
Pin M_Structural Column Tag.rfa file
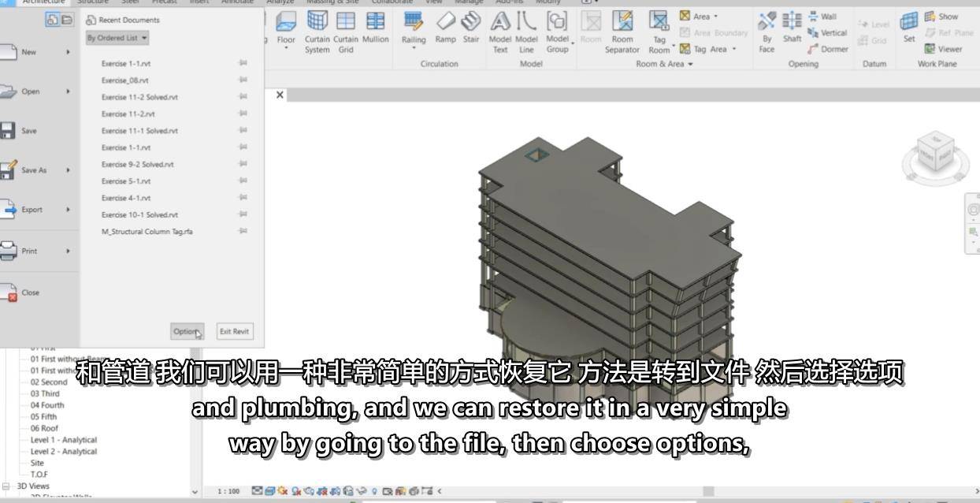(x=243, y=231)
